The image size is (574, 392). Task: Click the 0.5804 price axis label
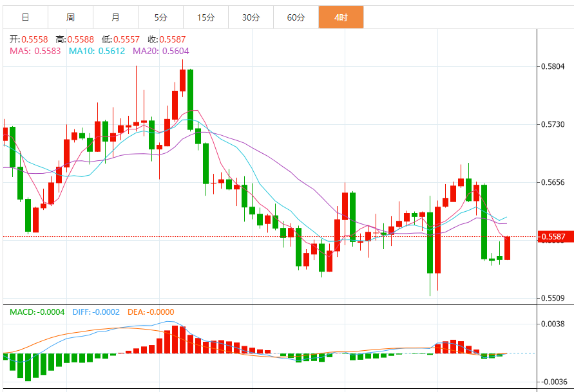coord(554,66)
